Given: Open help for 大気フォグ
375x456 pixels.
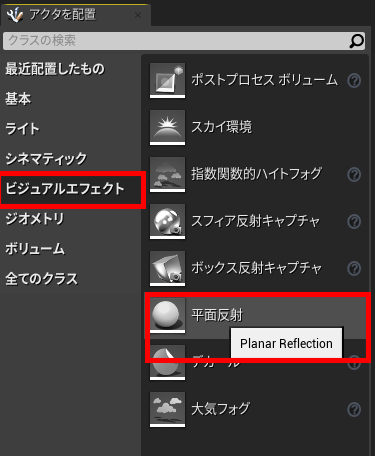Looking at the screenshot, I should [x=354, y=409].
